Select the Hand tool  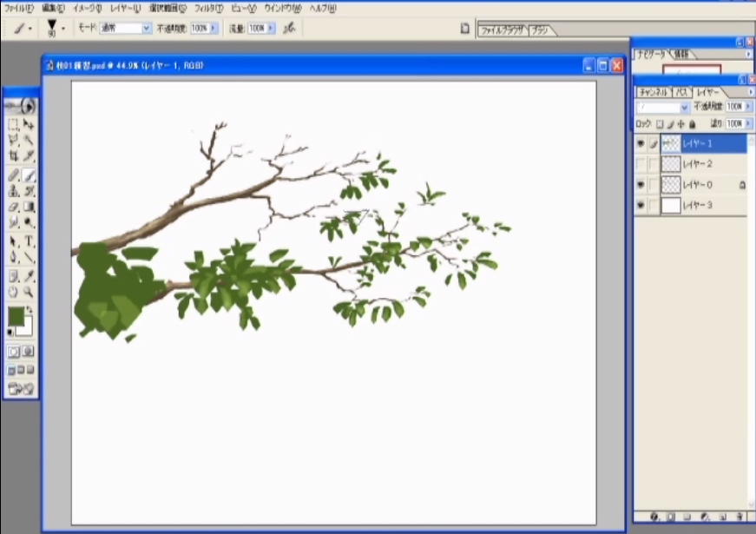14,292
